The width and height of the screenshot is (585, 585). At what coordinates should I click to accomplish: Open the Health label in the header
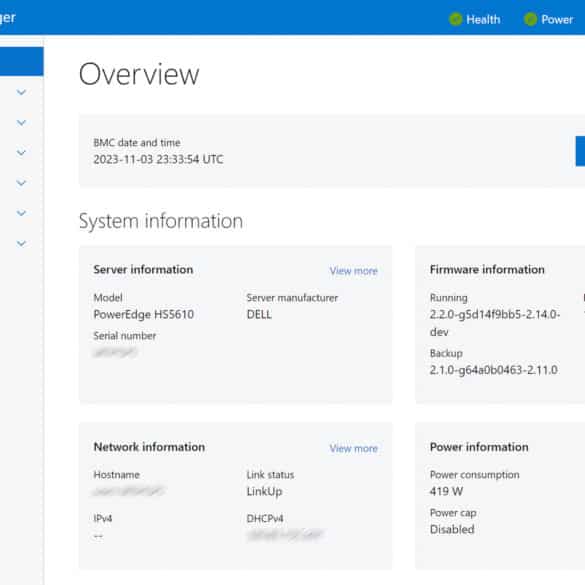pyautogui.click(x=483, y=19)
